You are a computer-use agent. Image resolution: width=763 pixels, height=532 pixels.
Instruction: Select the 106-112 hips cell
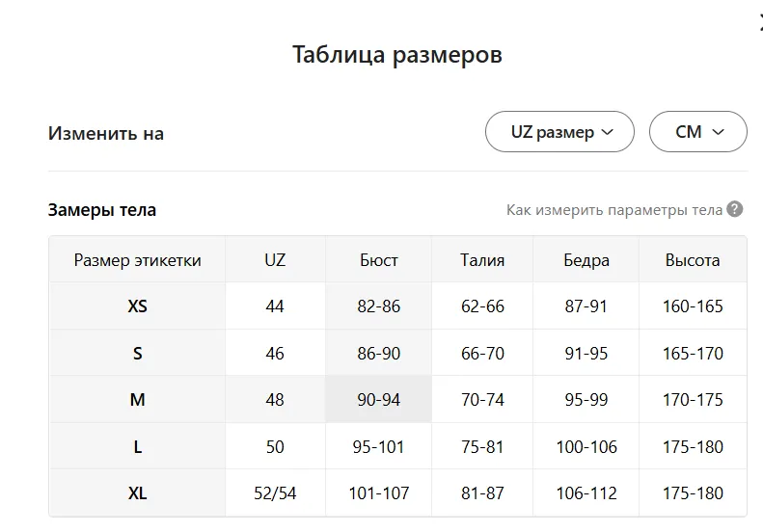click(x=586, y=493)
